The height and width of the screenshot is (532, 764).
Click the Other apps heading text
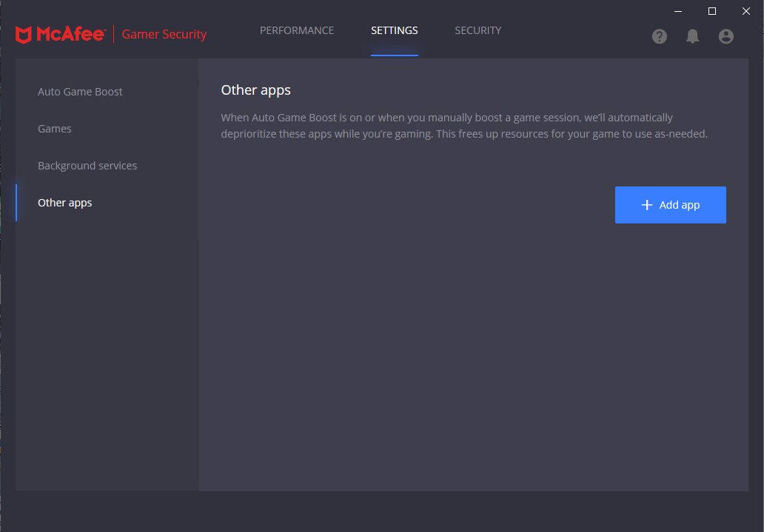(256, 90)
